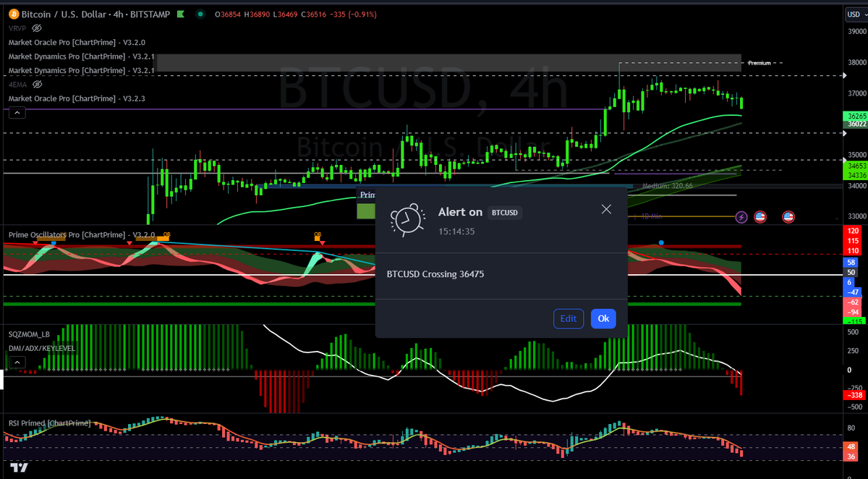Click the 'Medium: 320.66' chart label

[668, 186]
